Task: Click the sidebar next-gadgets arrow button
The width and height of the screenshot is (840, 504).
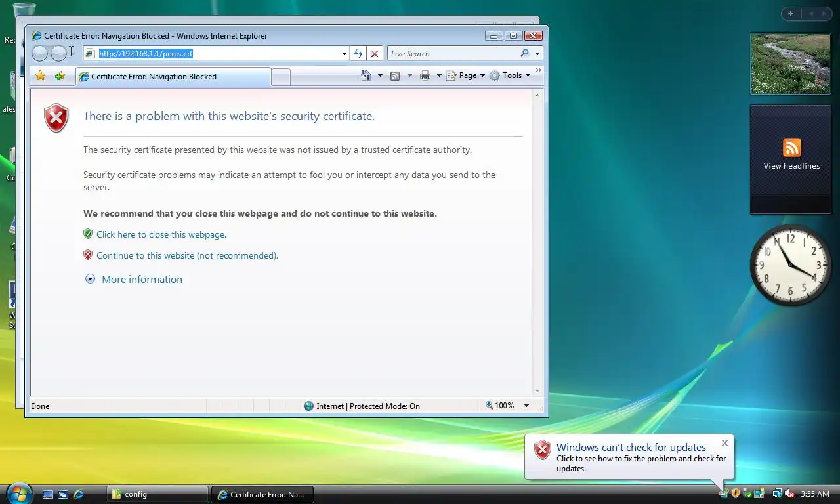Action: 823,14
